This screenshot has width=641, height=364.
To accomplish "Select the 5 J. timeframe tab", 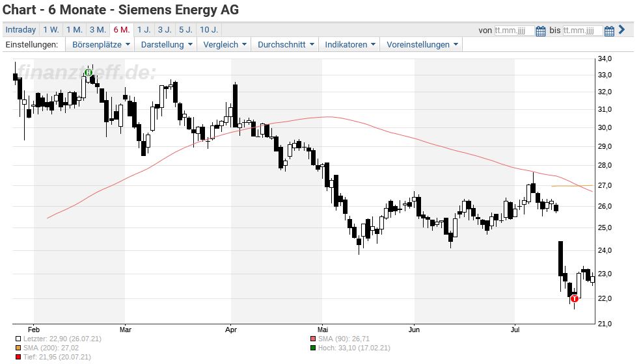I will (185, 30).
